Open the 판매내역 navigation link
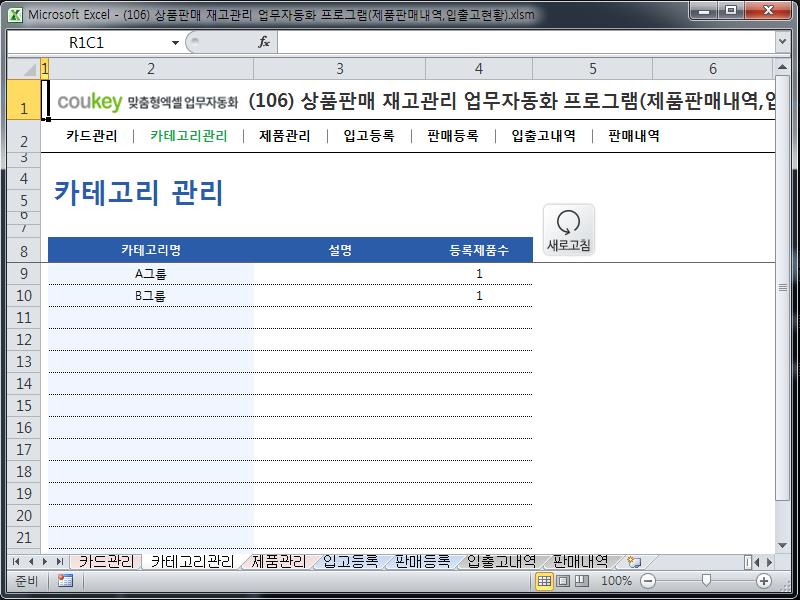The image size is (800, 600). (634, 136)
